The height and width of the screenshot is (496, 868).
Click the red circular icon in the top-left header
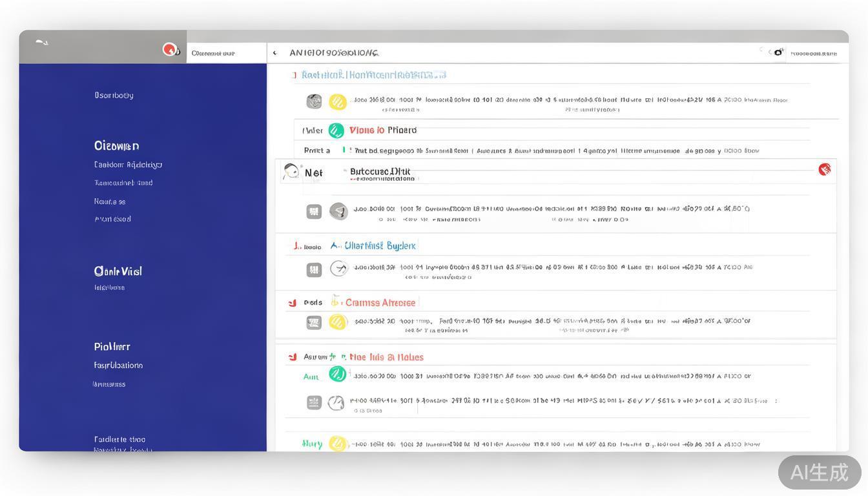[170, 49]
